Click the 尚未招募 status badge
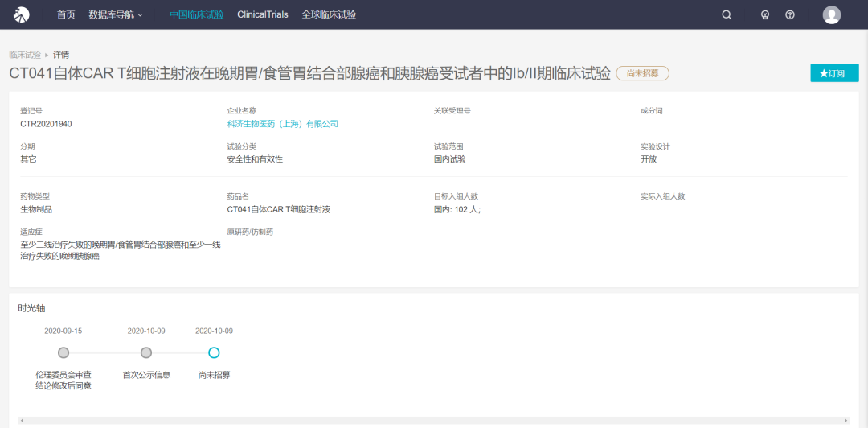The image size is (868, 428). coord(642,73)
